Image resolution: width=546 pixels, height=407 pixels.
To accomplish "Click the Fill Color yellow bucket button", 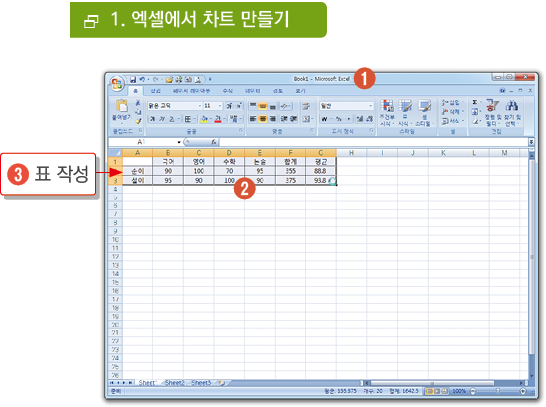I will [x=204, y=119].
